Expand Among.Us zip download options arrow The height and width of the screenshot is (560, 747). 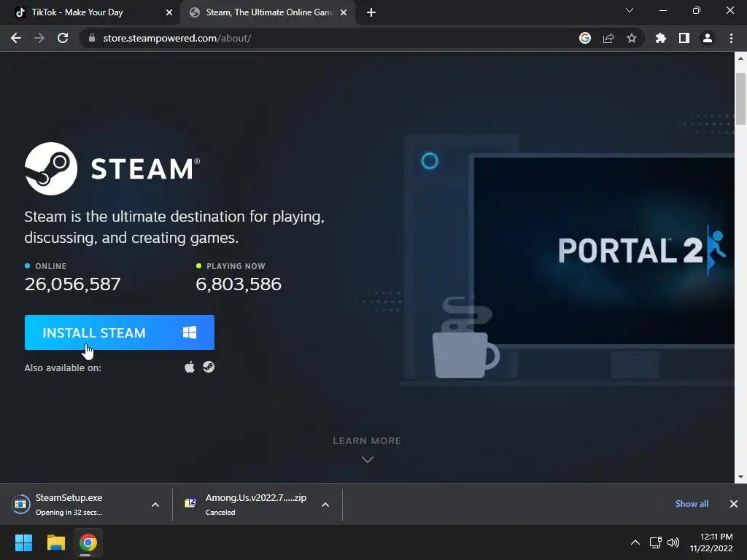[x=325, y=505]
